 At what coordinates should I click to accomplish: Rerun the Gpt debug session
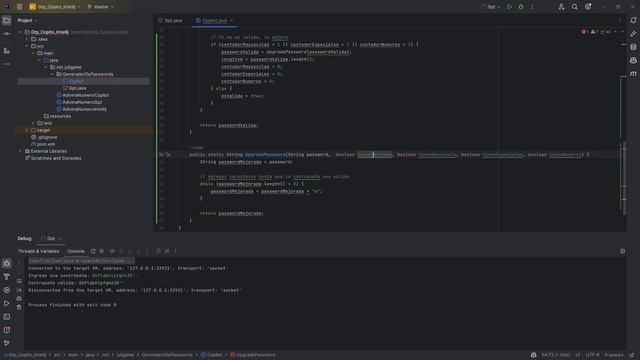93,251
